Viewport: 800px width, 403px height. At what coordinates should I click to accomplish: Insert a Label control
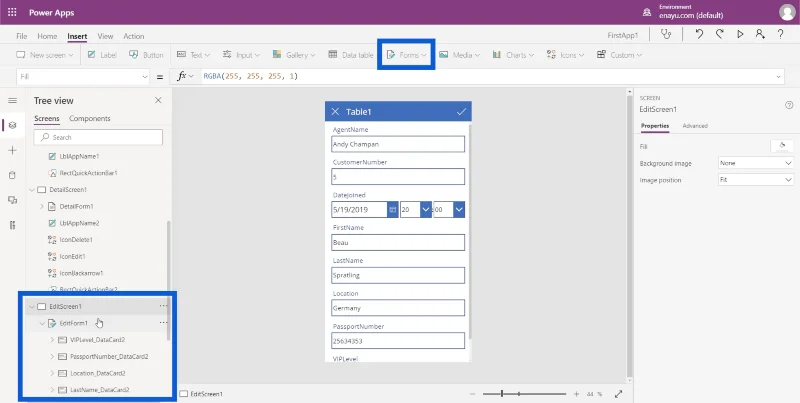pyautogui.click(x=102, y=55)
